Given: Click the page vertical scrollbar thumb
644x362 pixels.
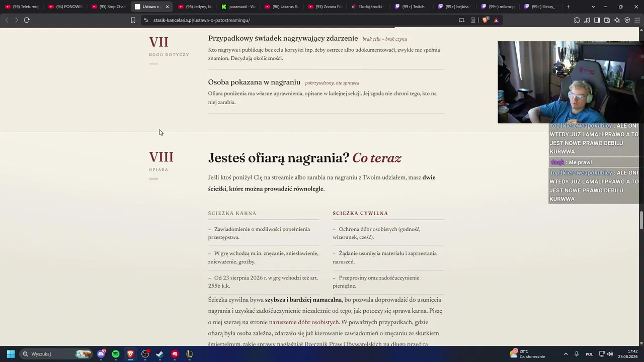Looking at the screenshot, I should 641,220.
